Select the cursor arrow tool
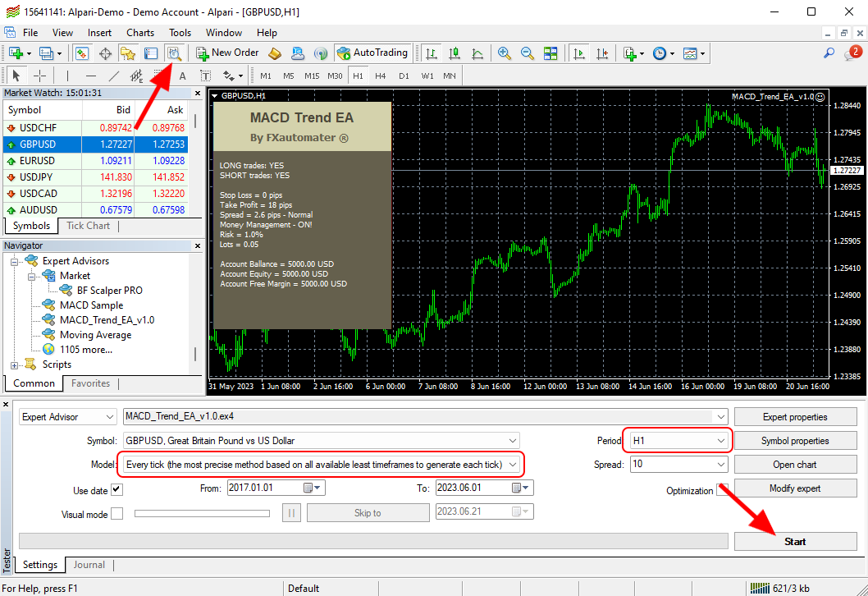 point(16,76)
